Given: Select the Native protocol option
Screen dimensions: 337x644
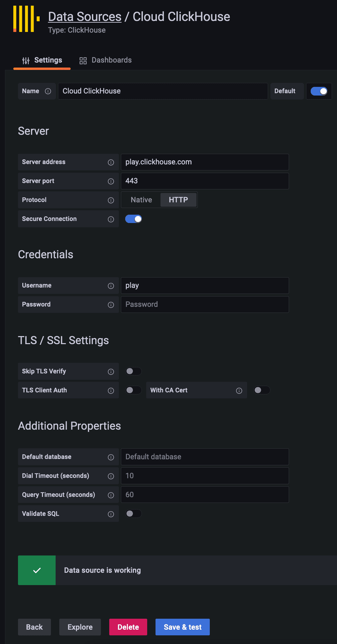Looking at the screenshot, I should tap(141, 200).
